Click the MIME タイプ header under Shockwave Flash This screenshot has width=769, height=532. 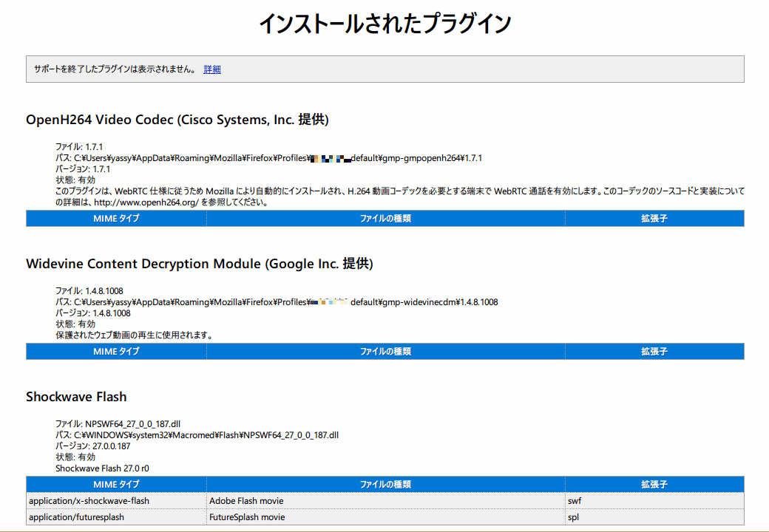click(x=116, y=484)
